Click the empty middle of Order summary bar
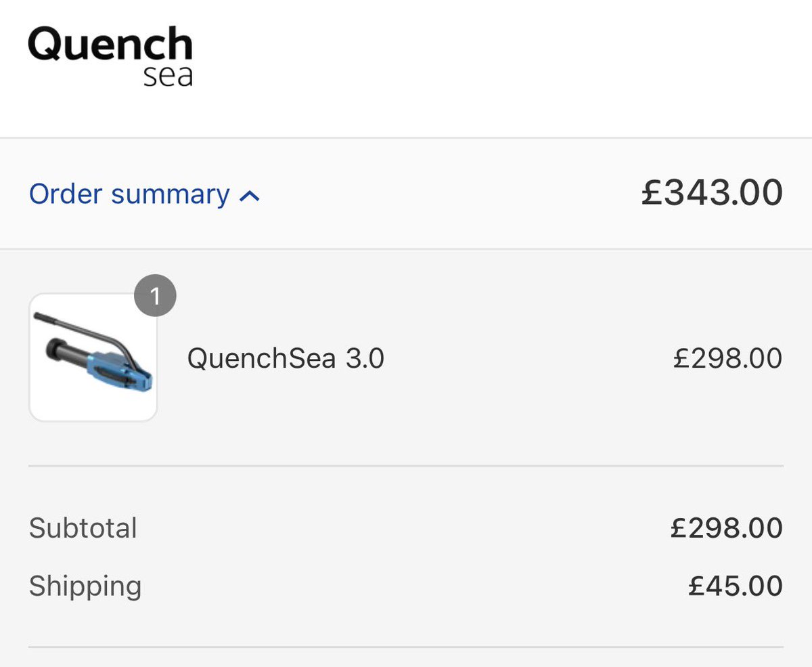Viewport: 812px width, 667px height. 447,194
